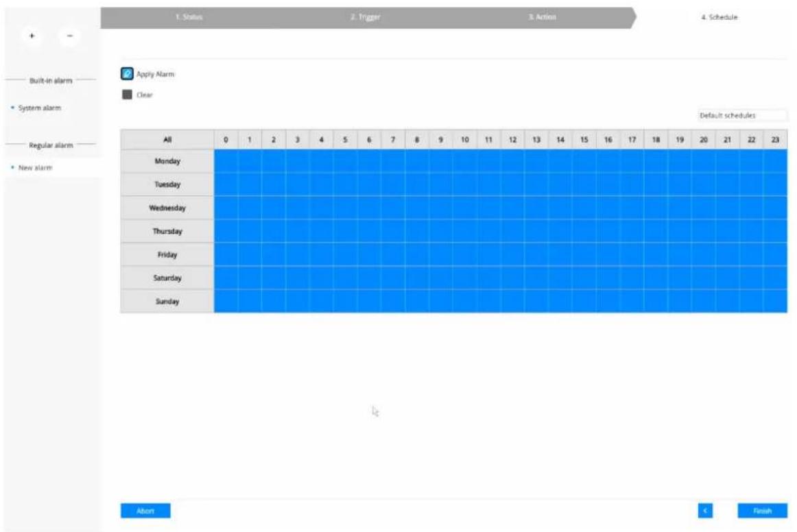
Task: Select the Friday row header
Action: [167, 254]
